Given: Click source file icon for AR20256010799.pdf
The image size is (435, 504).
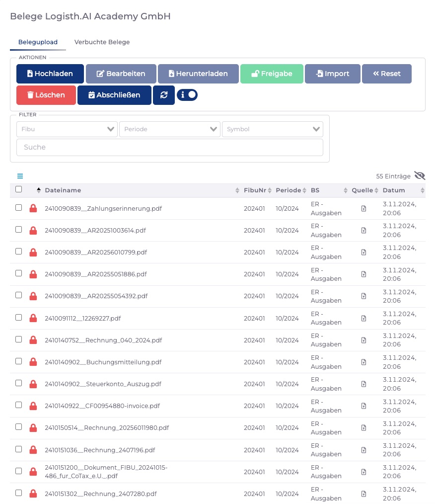Looking at the screenshot, I should pyautogui.click(x=363, y=252).
